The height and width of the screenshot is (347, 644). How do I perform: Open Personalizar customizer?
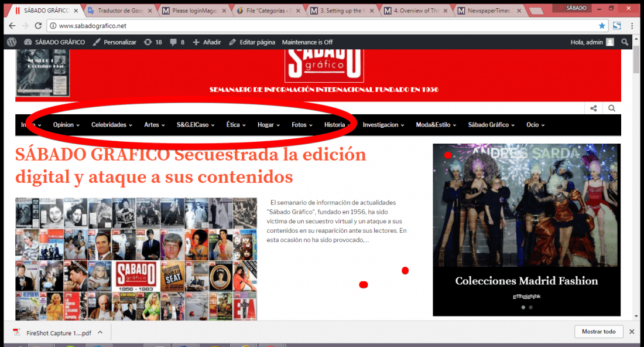[x=115, y=42]
